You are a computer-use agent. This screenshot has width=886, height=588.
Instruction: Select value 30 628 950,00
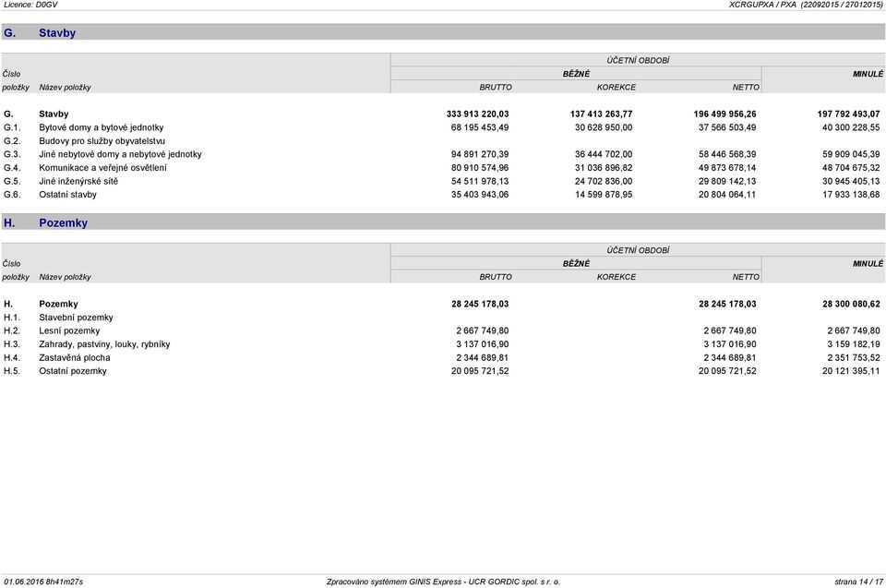tap(604, 127)
